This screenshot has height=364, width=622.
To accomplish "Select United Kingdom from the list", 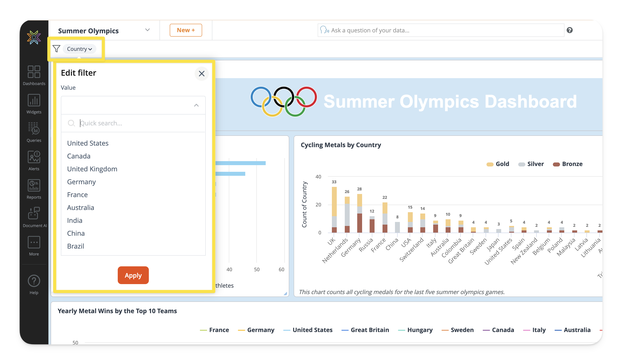I will [x=92, y=169].
